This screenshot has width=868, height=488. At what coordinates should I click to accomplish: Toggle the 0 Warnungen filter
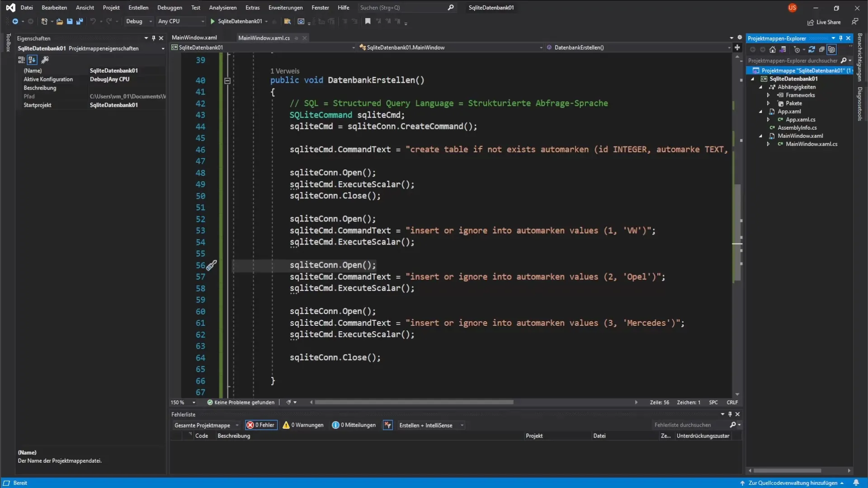coord(303,425)
